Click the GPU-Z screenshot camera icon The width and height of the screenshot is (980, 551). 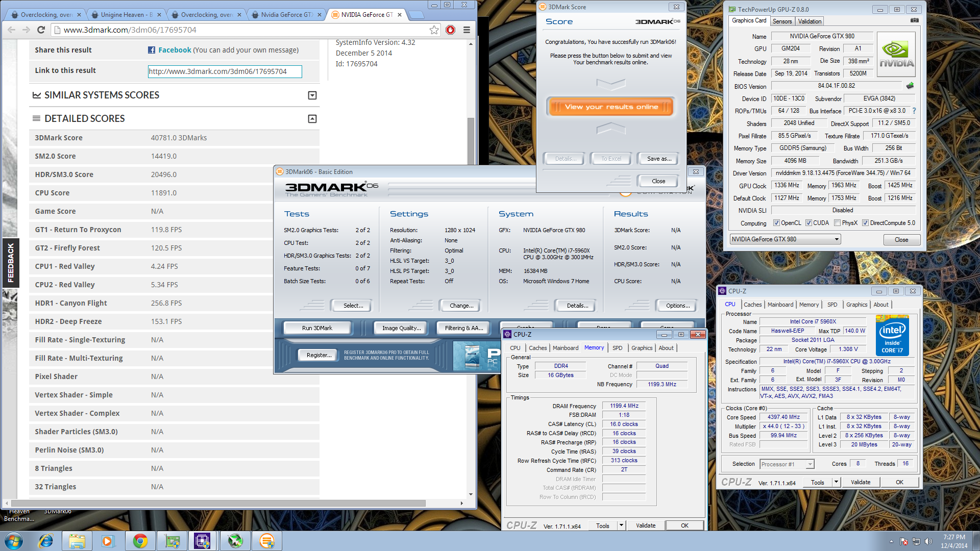point(914,20)
